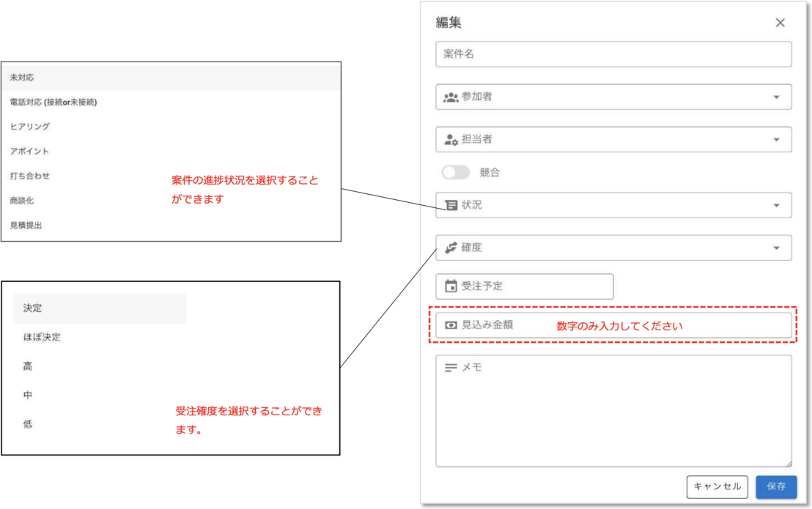Choose 見積提出 status option
The height and width of the screenshot is (509, 812).
171,226
